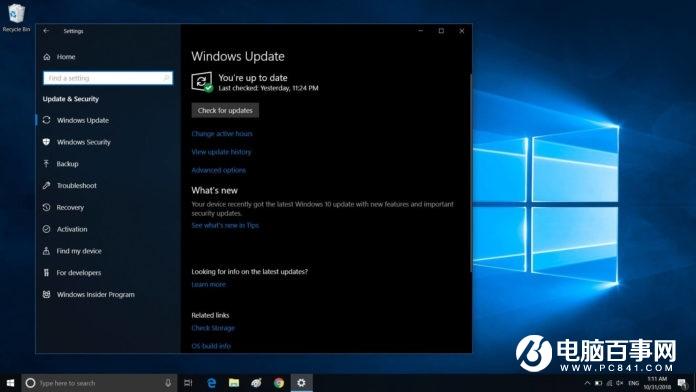Open the OS build info link

click(x=211, y=346)
